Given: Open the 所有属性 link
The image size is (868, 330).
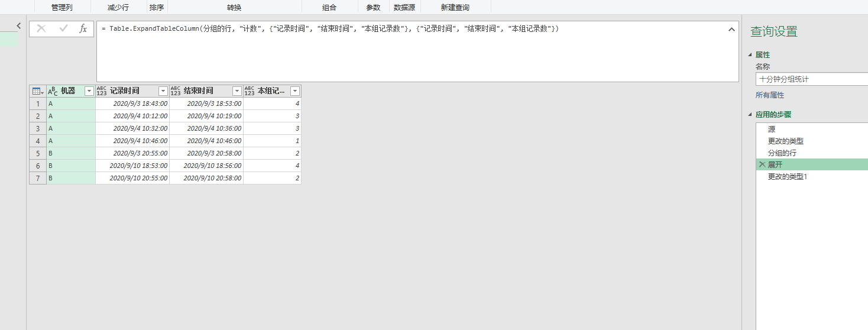Looking at the screenshot, I should pos(770,95).
